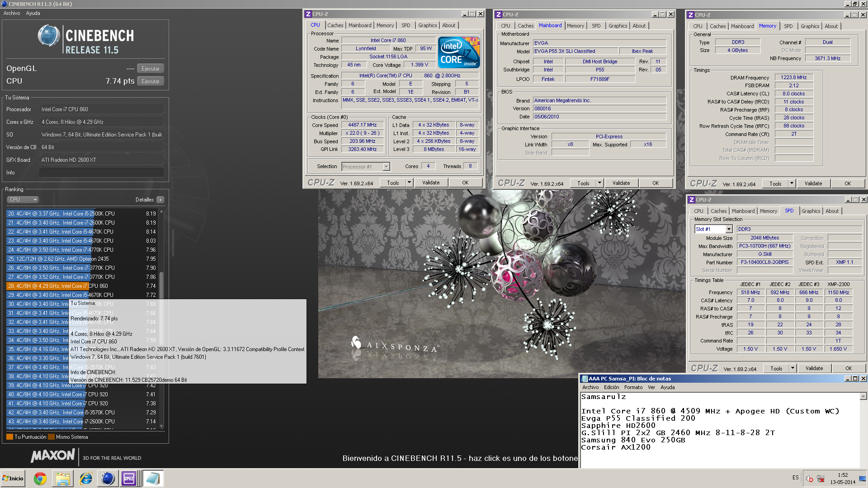Click Show Desktop icon beside the clock
The width and height of the screenshot is (868, 488).
click(x=863, y=479)
